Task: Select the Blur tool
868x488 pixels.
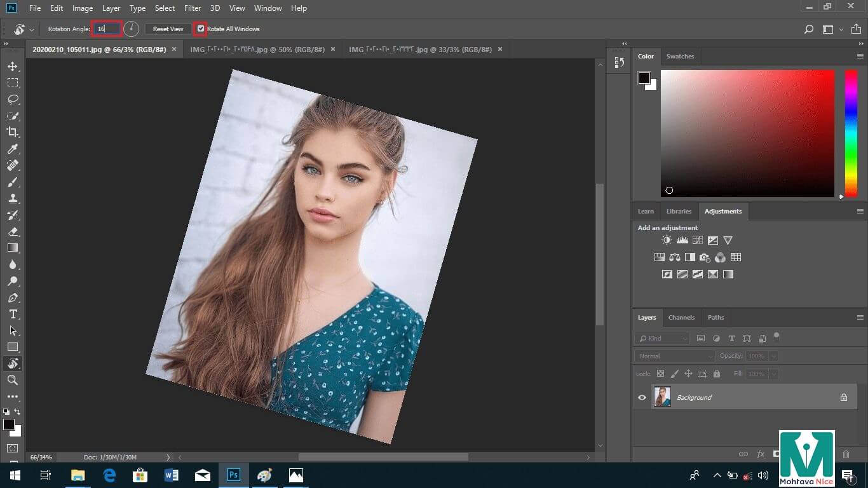Action: tap(13, 264)
